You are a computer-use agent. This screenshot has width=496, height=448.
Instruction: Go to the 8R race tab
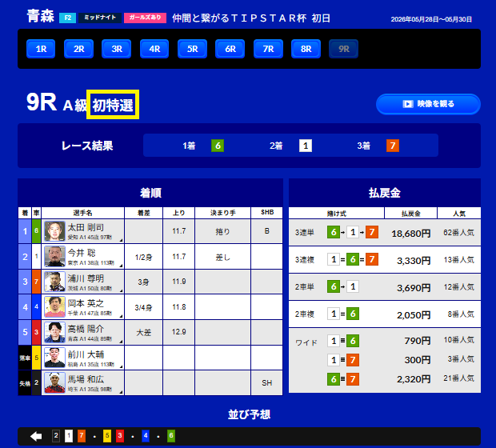pyautogui.click(x=306, y=49)
